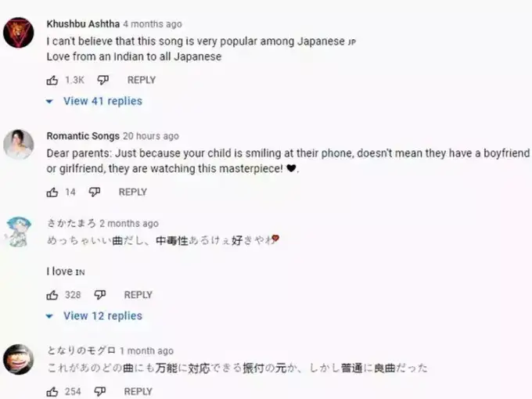The height and width of the screenshot is (399, 532).
Task: Dislike となりのモグロ's comment
Action: point(100,391)
